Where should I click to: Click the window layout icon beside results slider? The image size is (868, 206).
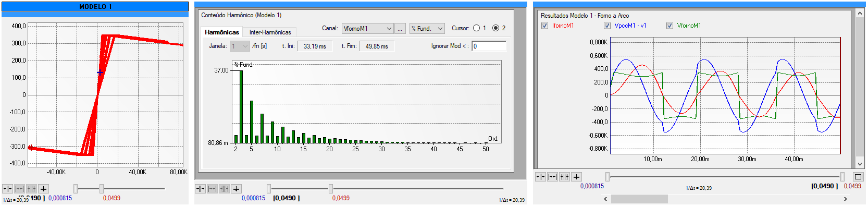click(x=858, y=177)
